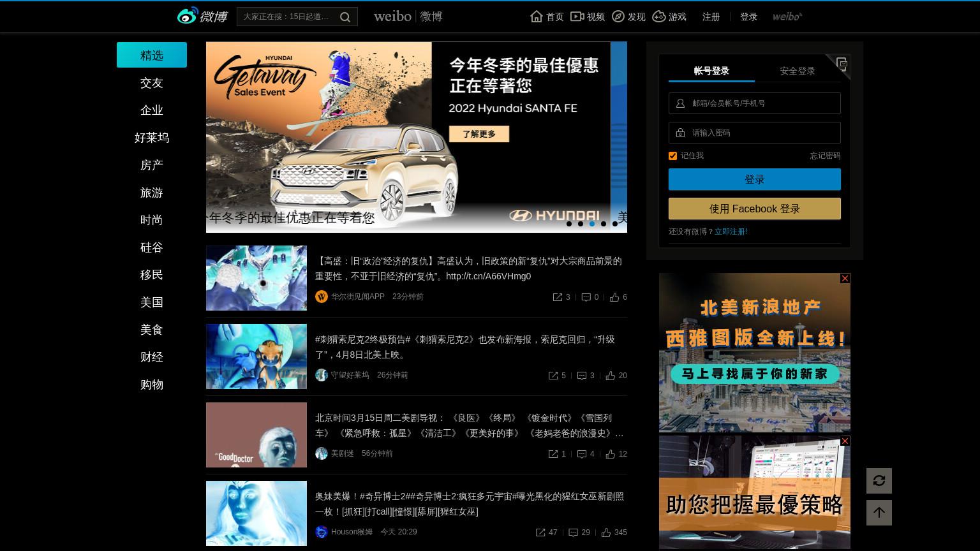Viewport: 980px width, 551px height.
Task: Focus the 请输入密码 password field
Action: point(755,133)
